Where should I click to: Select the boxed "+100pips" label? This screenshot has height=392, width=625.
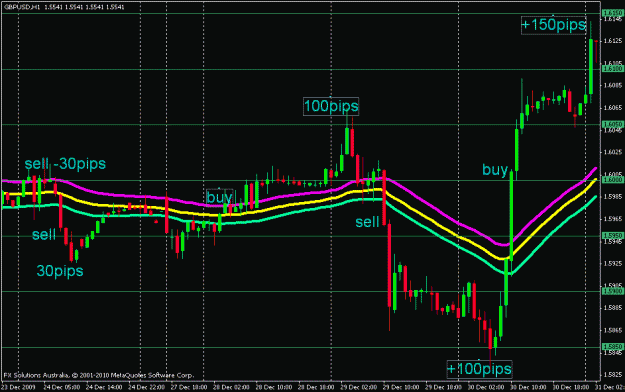(x=479, y=369)
